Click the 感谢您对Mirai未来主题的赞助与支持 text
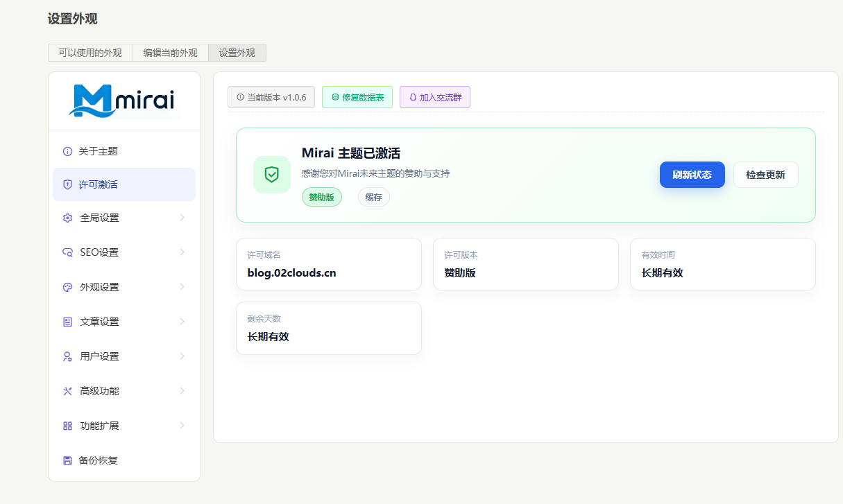This screenshot has height=504, width=843. pos(376,173)
